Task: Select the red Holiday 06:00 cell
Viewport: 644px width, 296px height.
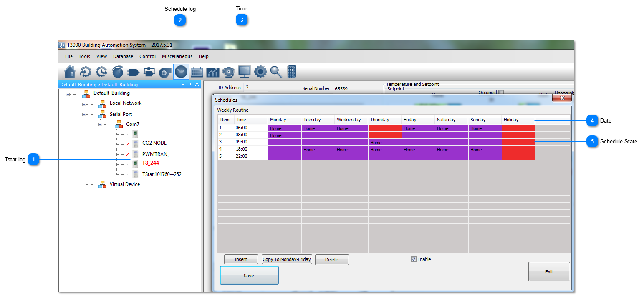Action: tap(518, 128)
